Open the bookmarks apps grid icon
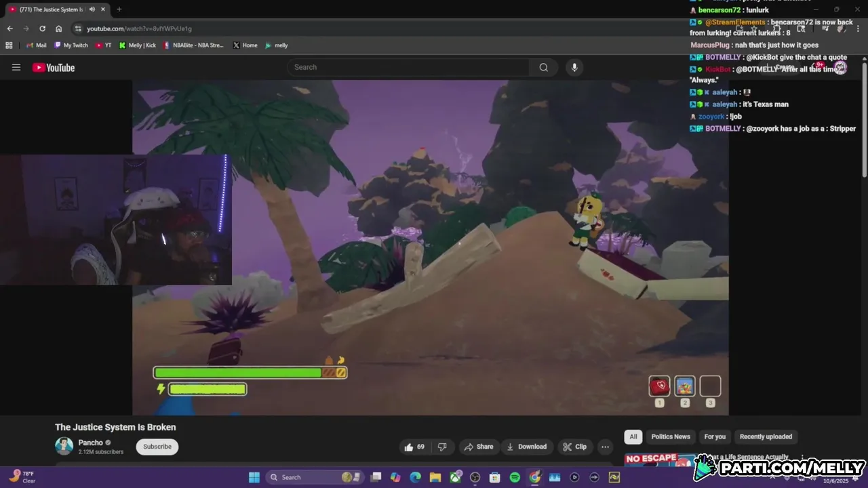868x488 pixels. (9, 45)
